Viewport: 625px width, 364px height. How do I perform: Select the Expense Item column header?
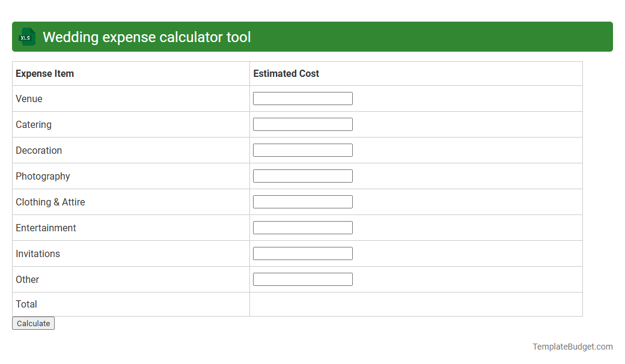click(x=44, y=73)
